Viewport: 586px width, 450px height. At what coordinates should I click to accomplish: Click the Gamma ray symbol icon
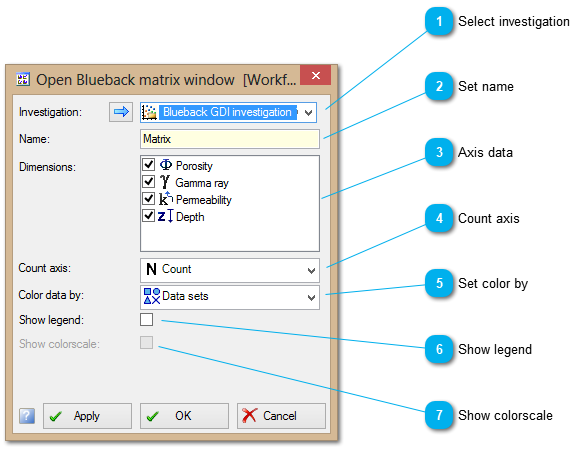165,182
